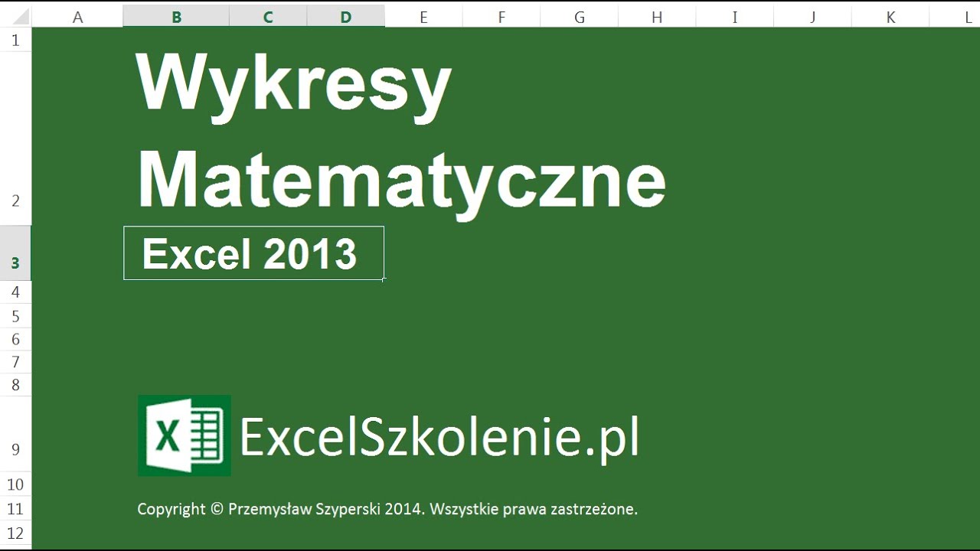Select column C header
The height and width of the screenshot is (551, 980).
268,17
